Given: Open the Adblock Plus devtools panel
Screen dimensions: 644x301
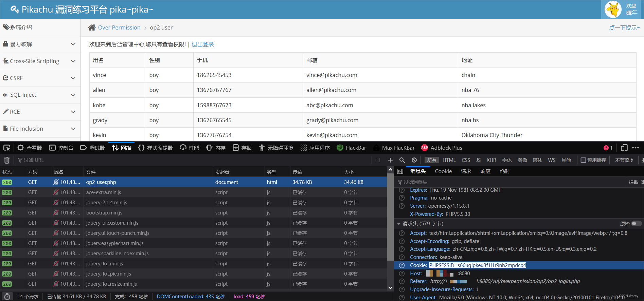Looking at the screenshot, I should pyautogui.click(x=442, y=148).
